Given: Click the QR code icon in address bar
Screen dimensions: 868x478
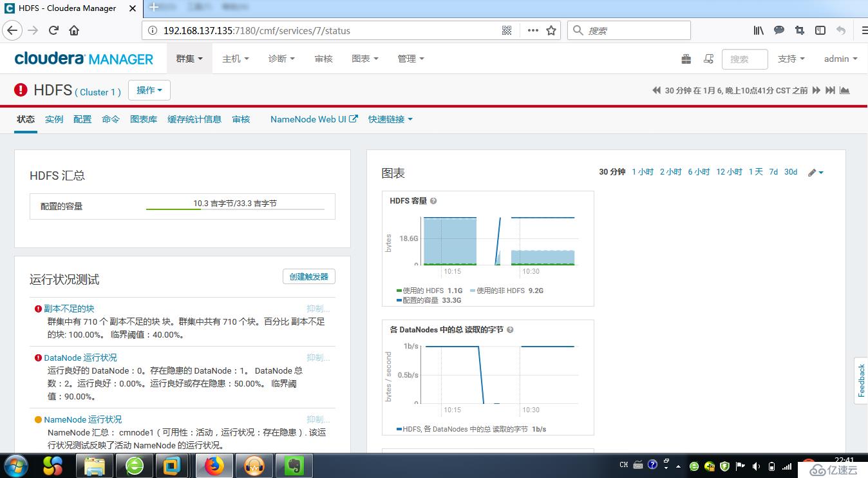Looking at the screenshot, I should (507, 30).
